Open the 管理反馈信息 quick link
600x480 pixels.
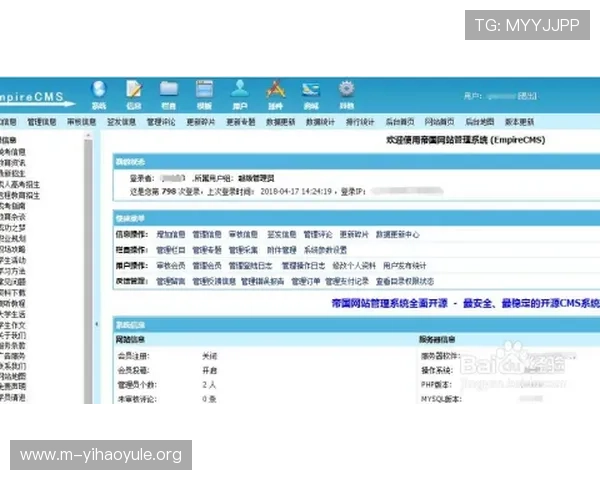coord(214,281)
